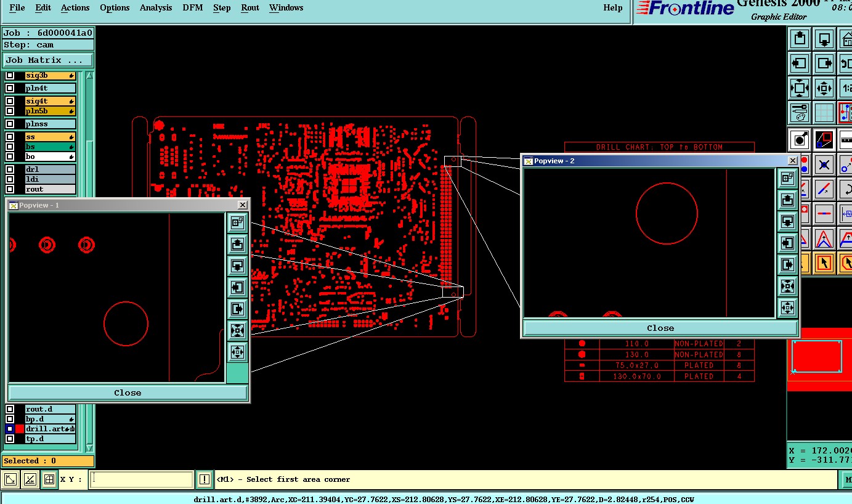Screen dimensions: 852x504
Task: Click the diagonal arrow coordinate mode icon
Action: 10,479
